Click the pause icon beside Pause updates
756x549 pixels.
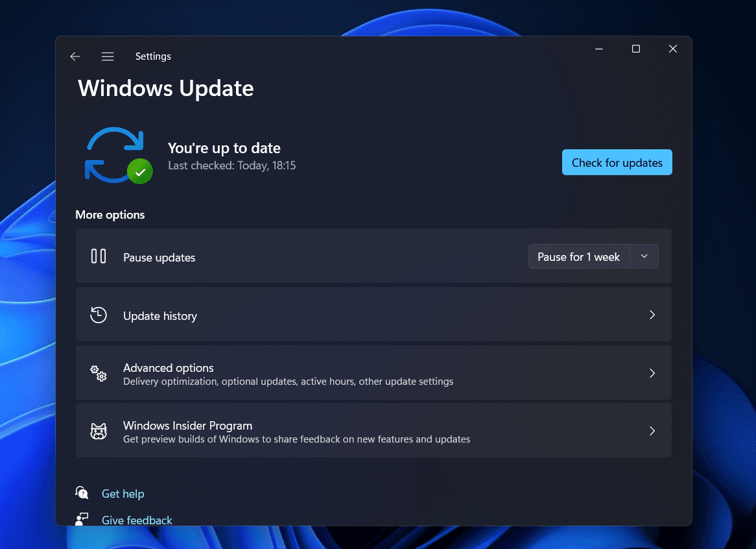pyautogui.click(x=99, y=256)
